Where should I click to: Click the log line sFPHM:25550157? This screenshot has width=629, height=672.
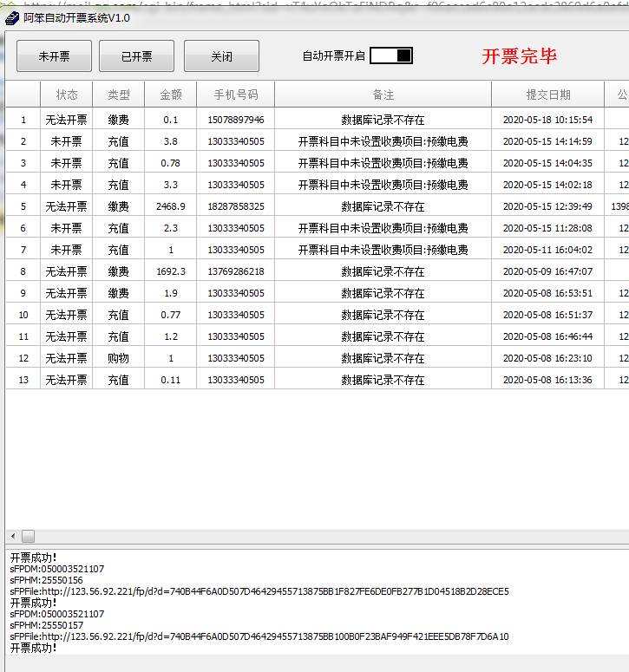click(x=46, y=625)
